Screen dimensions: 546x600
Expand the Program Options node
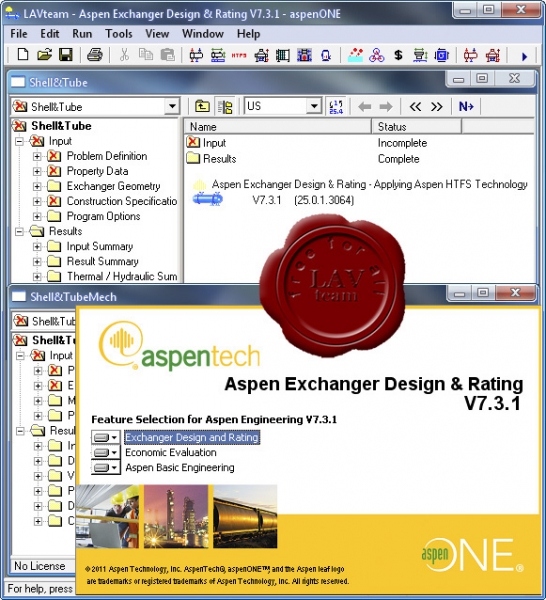pos(37,216)
